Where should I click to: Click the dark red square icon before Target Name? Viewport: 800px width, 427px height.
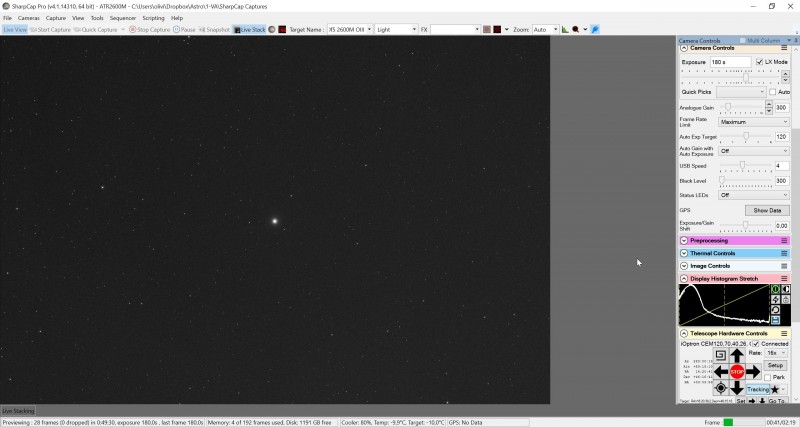282,30
